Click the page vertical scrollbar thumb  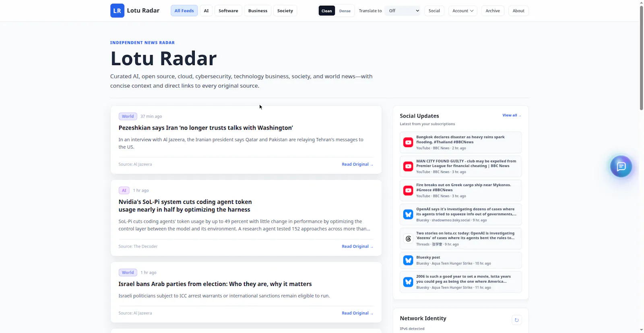642,58
